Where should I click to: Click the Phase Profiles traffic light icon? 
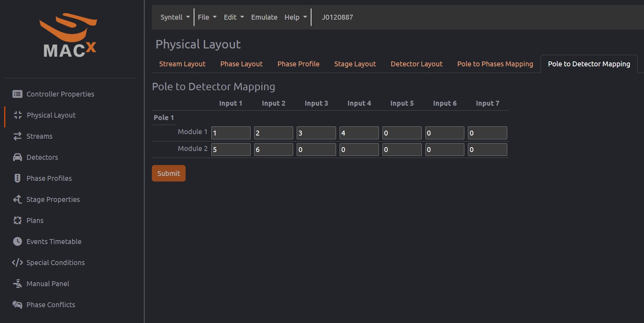click(x=17, y=178)
